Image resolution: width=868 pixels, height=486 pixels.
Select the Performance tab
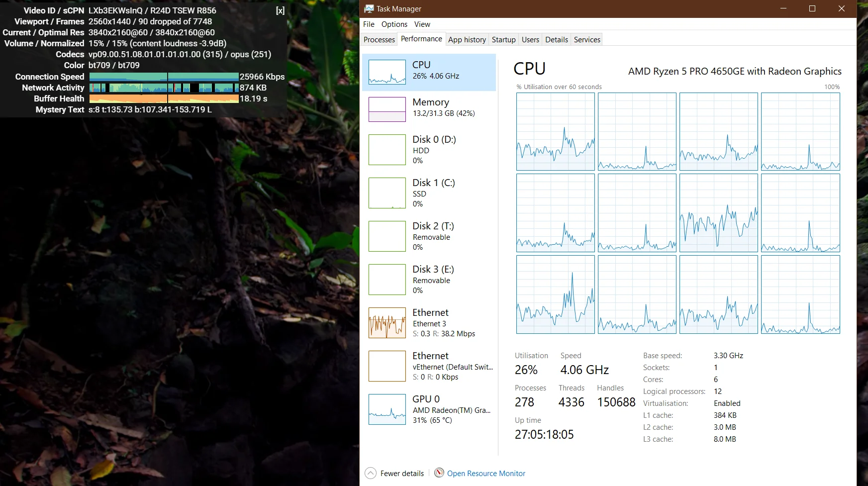pos(421,39)
